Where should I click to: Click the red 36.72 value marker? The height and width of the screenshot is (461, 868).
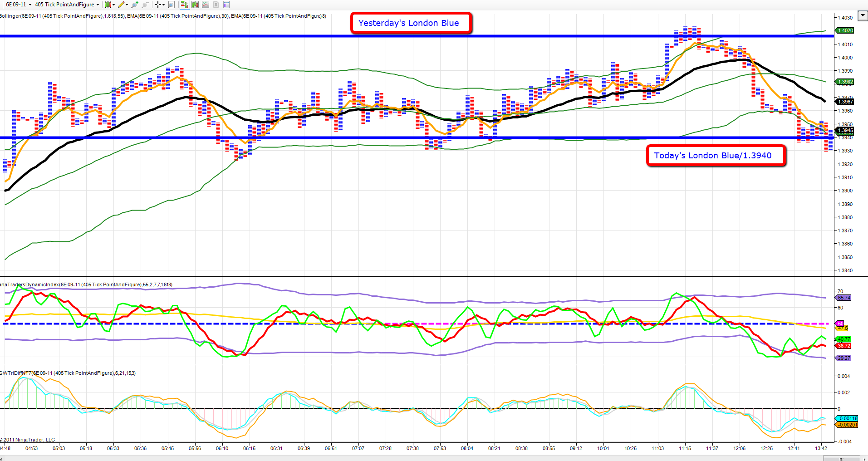844,346
